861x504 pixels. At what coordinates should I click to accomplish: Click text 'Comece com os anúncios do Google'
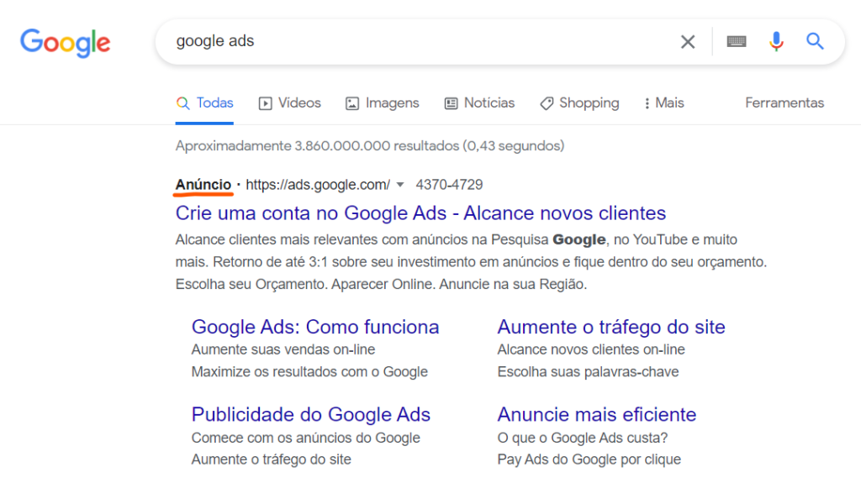tap(306, 438)
